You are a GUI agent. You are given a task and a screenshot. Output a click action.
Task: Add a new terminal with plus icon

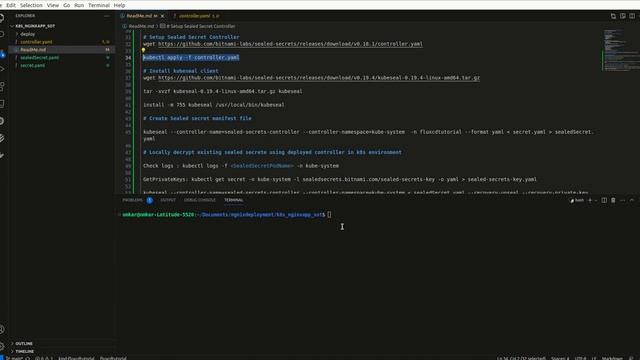[x=590, y=200]
